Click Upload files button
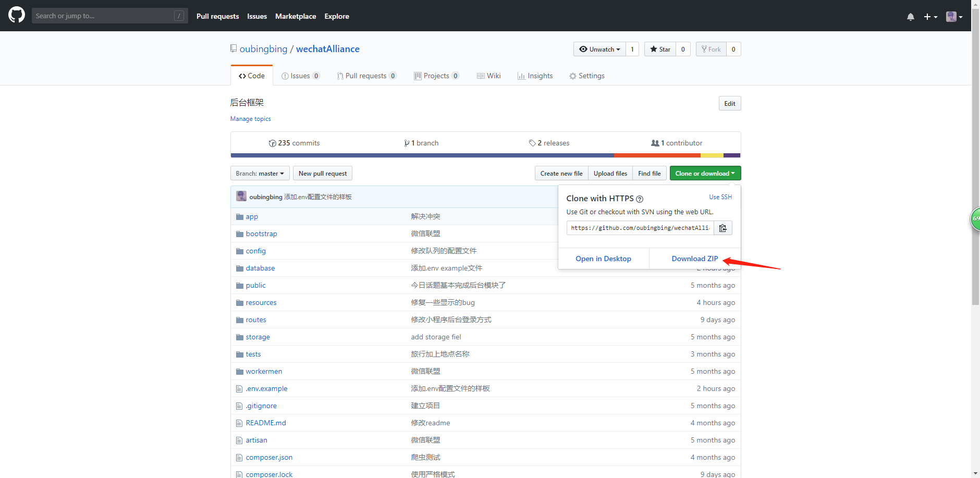Image resolution: width=980 pixels, height=478 pixels. click(610, 173)
